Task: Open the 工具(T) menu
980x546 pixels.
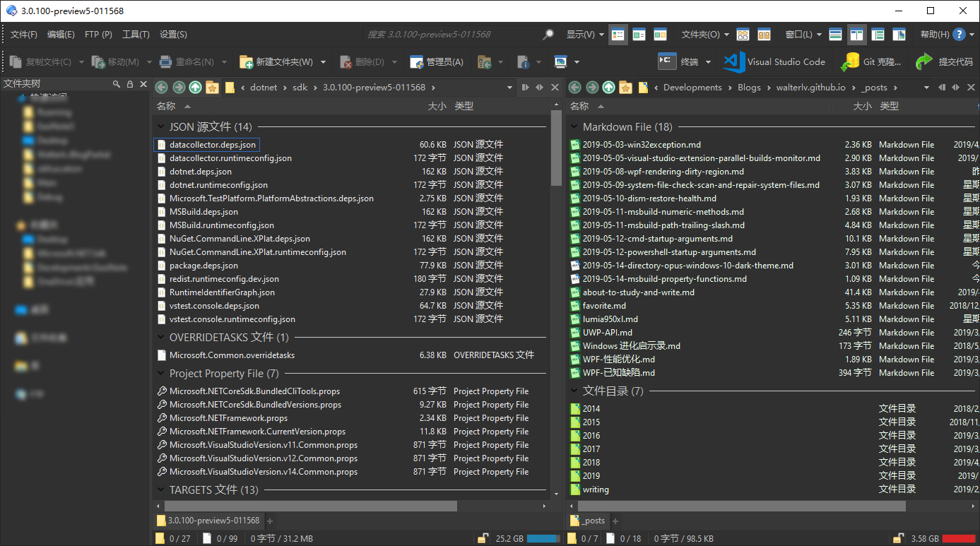Action: coord(136,34)
